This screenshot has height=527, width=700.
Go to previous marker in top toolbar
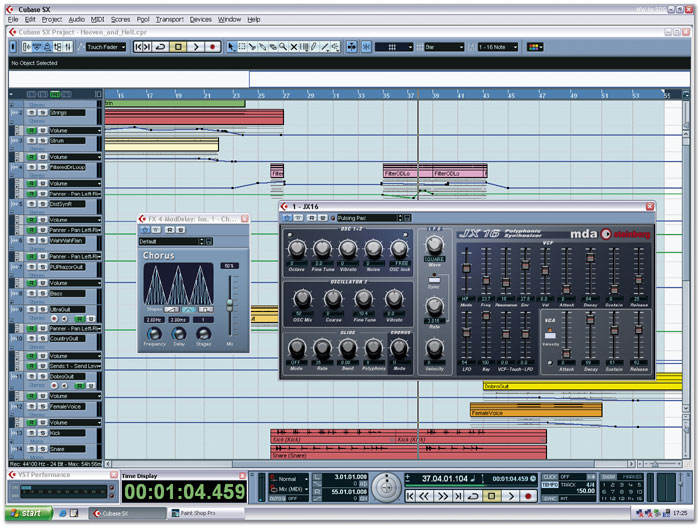point(138,47)
